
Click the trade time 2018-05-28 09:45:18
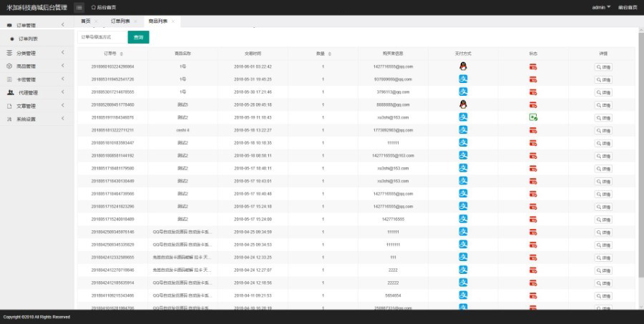click(253, 104)
